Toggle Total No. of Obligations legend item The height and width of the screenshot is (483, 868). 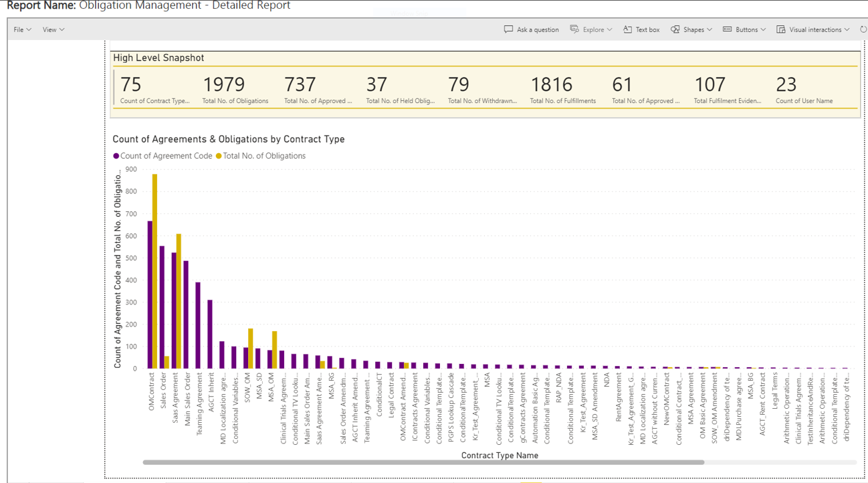[x=264, y=156]
